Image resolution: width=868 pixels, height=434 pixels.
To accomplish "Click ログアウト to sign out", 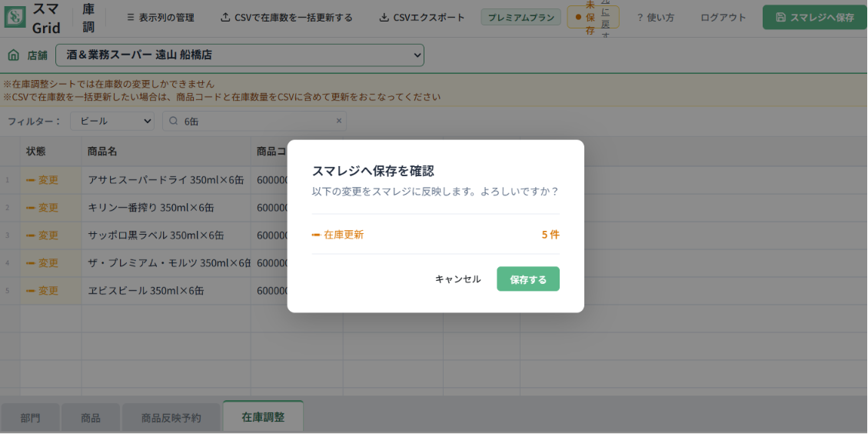I will point(723,18).
